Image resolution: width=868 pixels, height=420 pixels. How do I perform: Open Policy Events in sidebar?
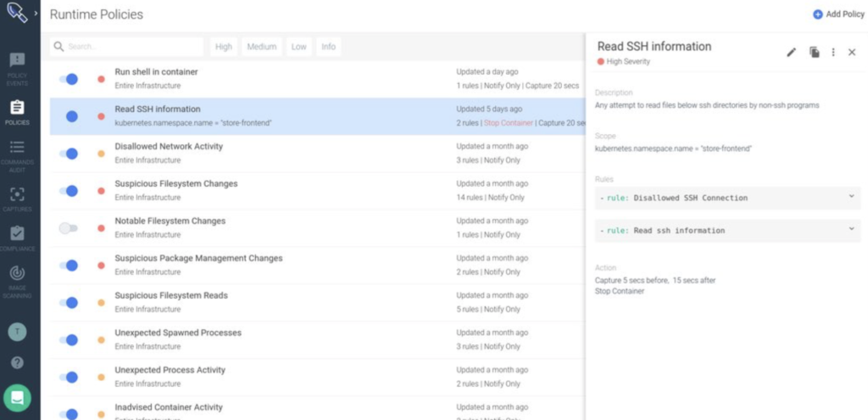click(x=17, y=66)
